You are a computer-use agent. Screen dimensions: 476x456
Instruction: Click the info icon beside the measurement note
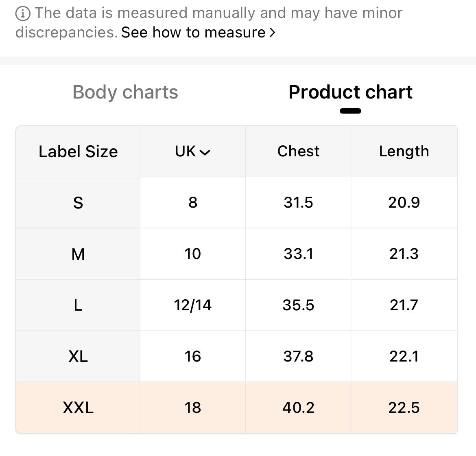click(x=22, y=14)
